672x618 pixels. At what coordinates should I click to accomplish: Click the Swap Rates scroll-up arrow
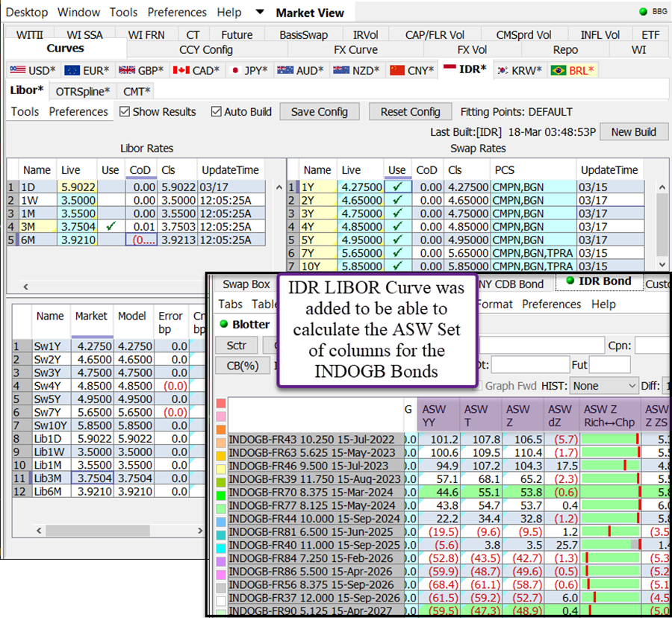click(662, 187)
